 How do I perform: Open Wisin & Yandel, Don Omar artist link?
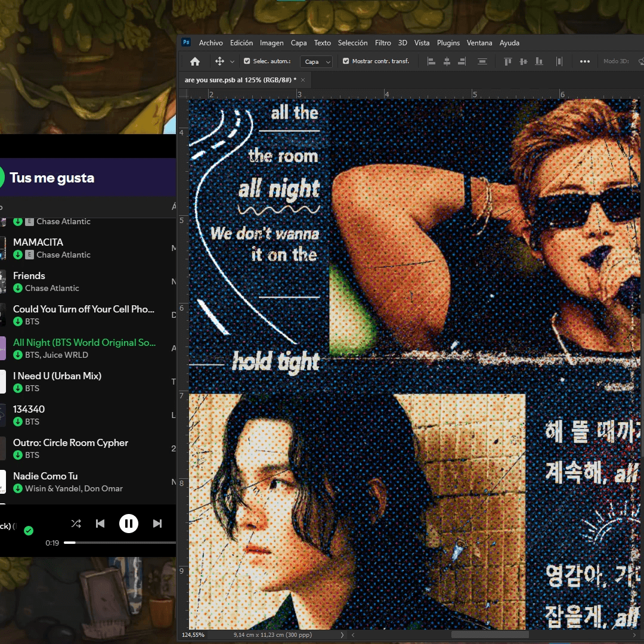coord(74,488)
